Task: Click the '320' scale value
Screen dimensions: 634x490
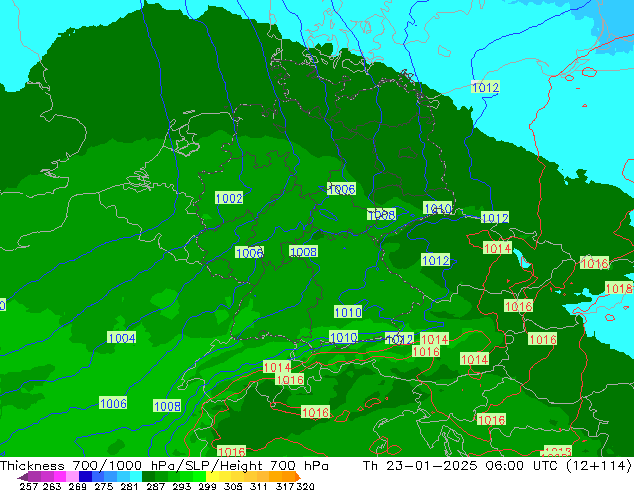Action: [305, 486]
